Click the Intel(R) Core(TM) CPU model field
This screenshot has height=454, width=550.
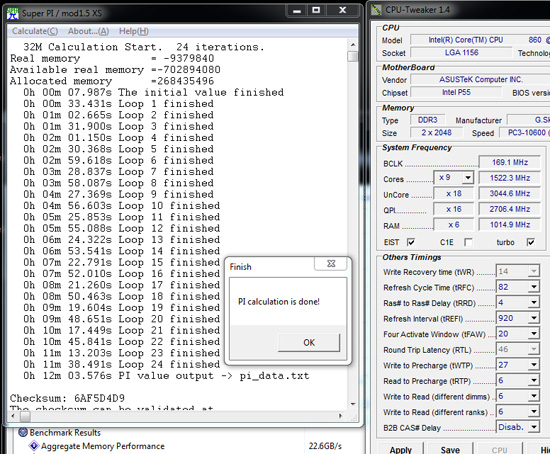pyautogui.click(x=480, y=40)
